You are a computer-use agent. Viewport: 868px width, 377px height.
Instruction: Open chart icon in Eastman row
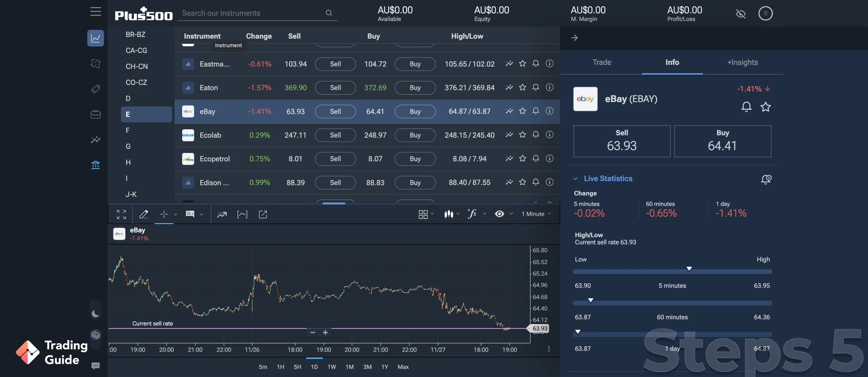(x=509, y=63)
